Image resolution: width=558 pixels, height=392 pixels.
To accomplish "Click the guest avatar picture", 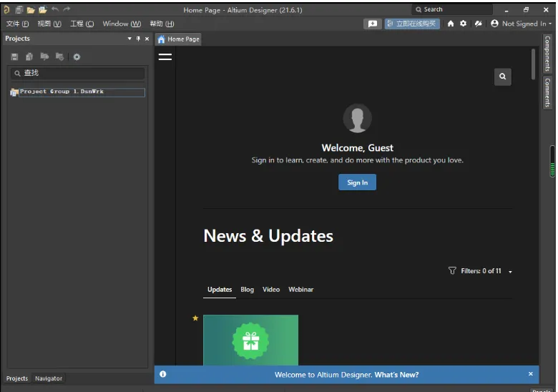I will (357, 118).
